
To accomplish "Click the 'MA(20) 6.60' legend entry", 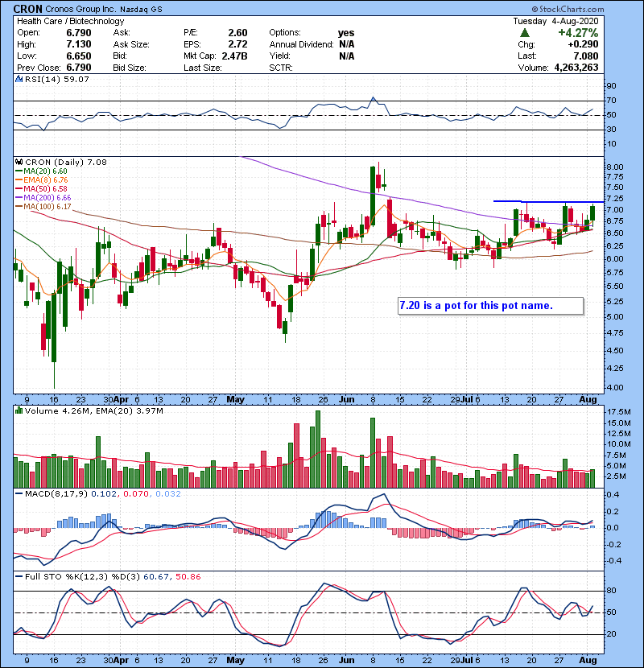I will [41, 171].
